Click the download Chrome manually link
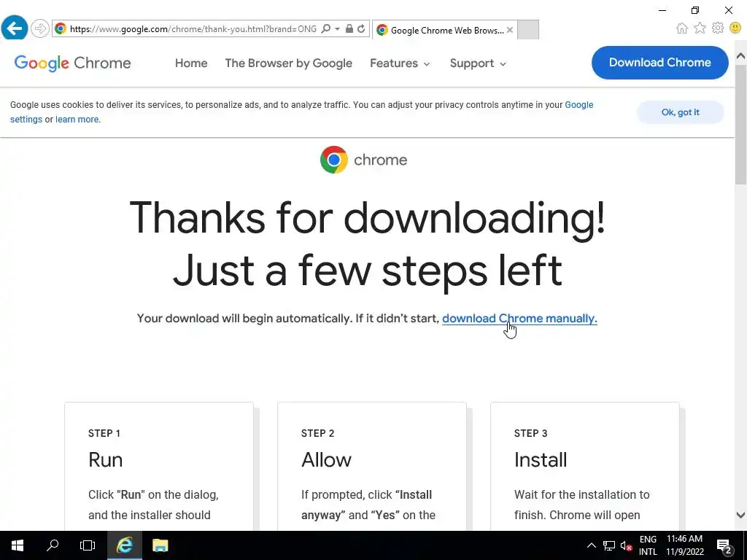The image size is (747, 560). tap(519, 319)
